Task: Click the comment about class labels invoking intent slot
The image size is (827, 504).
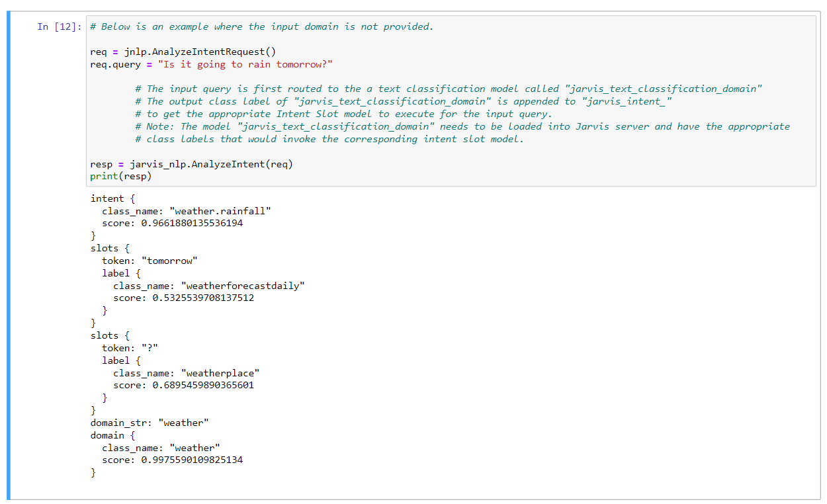Action: click(329, 139)
